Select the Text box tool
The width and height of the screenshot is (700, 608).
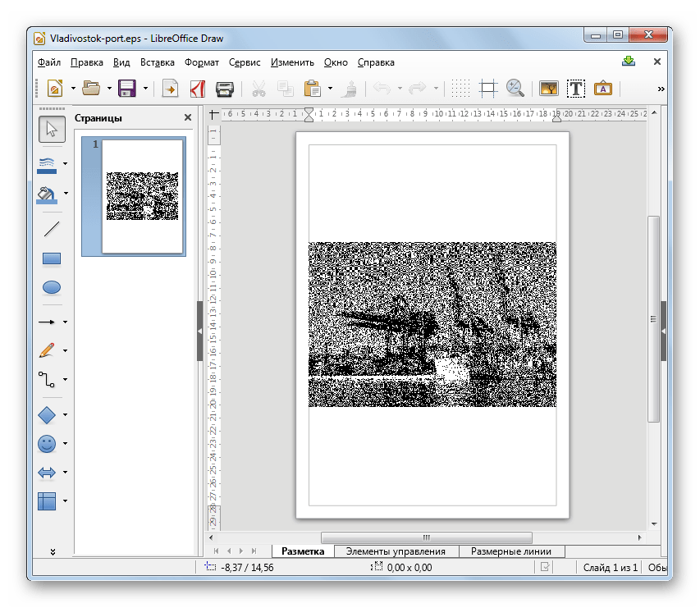576,88
